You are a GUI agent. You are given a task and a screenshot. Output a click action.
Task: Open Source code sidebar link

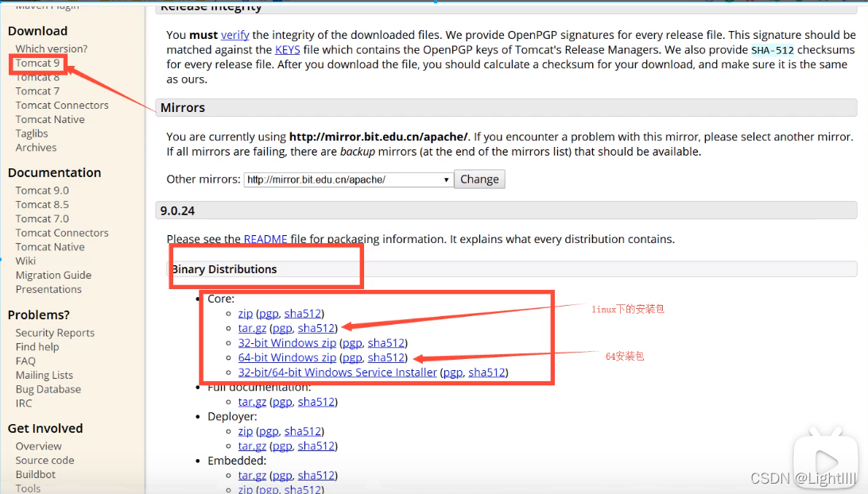click(45, 461)
